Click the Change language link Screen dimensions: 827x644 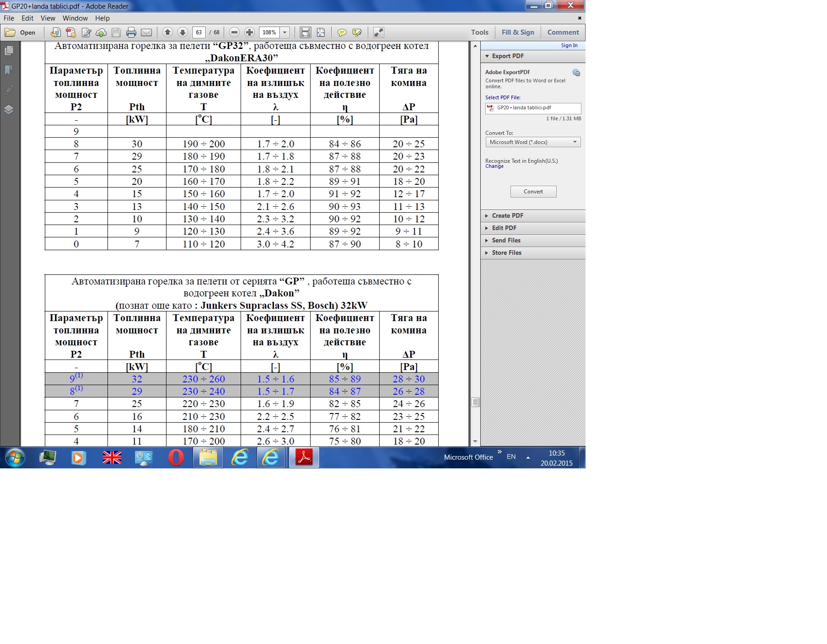pyautogui.click(x=494, y=166)
